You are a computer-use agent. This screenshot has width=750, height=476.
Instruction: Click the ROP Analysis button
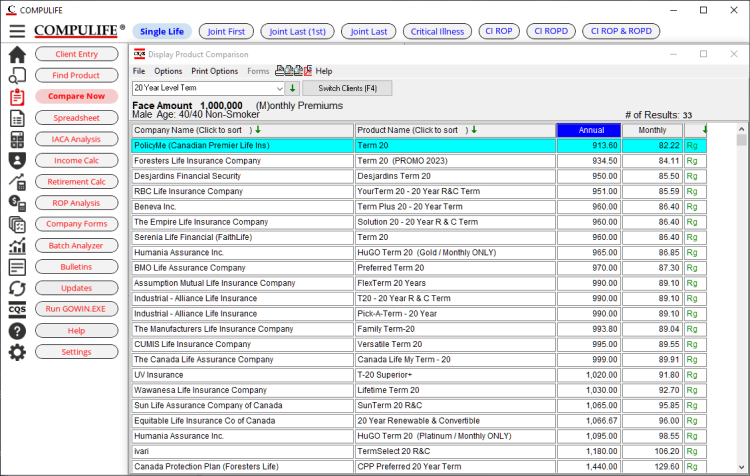click(x=77, y=203)
